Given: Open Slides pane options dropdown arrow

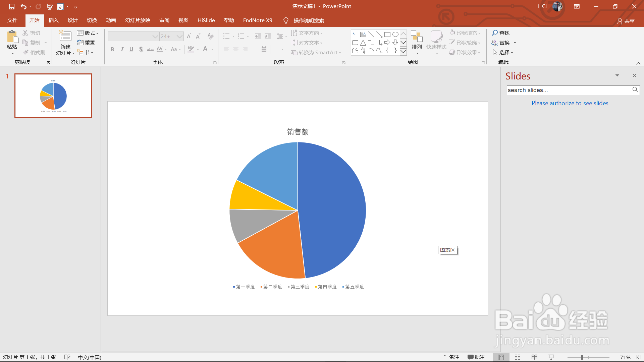Looking at the screenshot, I should click(x=617, y=75).
